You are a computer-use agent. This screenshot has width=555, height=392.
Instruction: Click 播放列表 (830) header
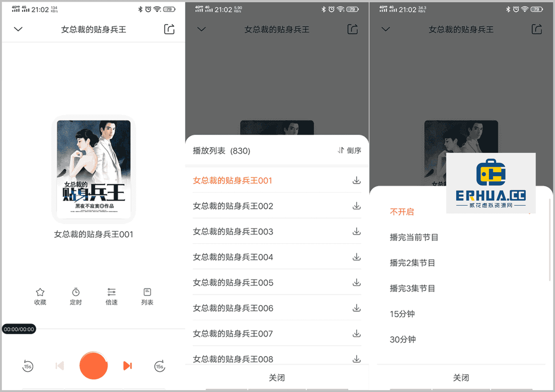[x=222, y=151]
